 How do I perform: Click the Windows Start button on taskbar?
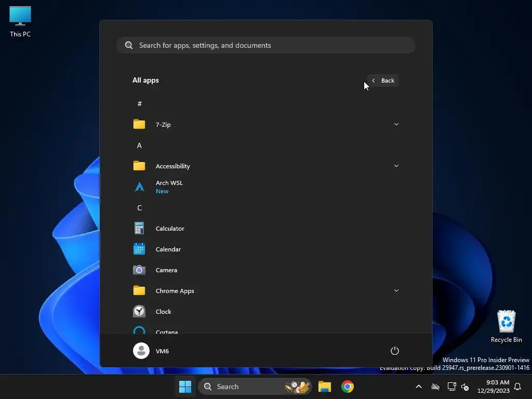(x=185, y=387)
